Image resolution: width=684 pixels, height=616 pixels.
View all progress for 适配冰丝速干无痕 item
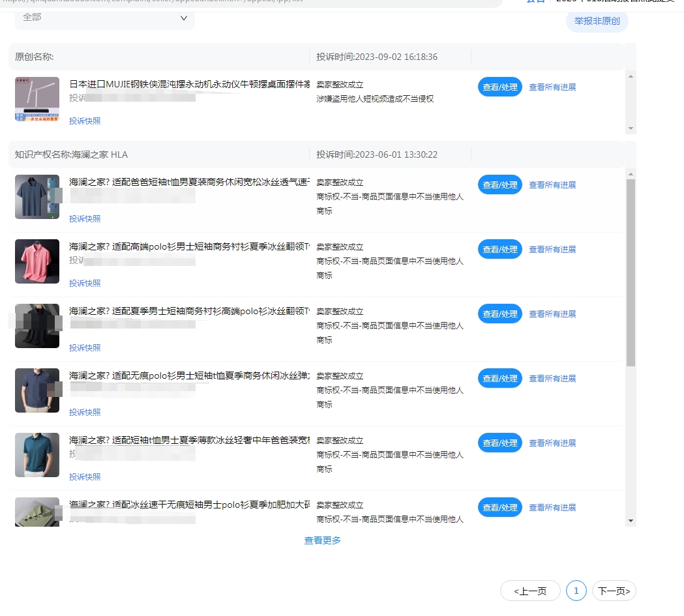coord(552,507)
